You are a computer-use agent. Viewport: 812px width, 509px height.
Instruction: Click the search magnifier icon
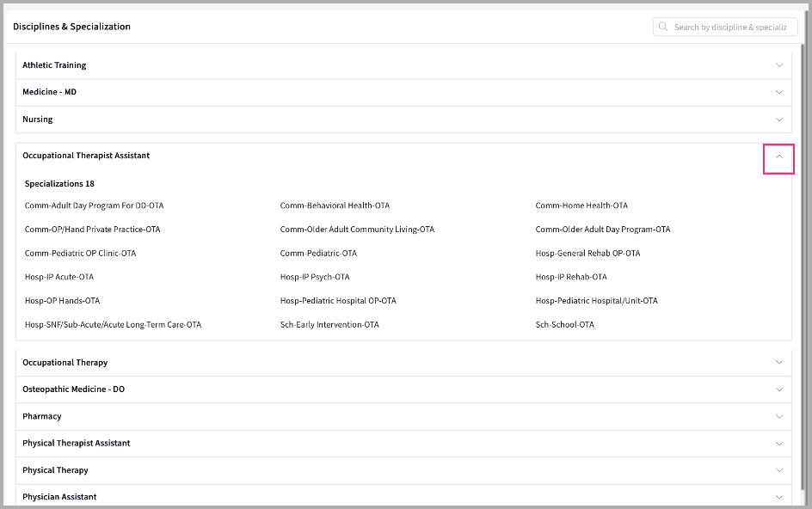(663, 27)
